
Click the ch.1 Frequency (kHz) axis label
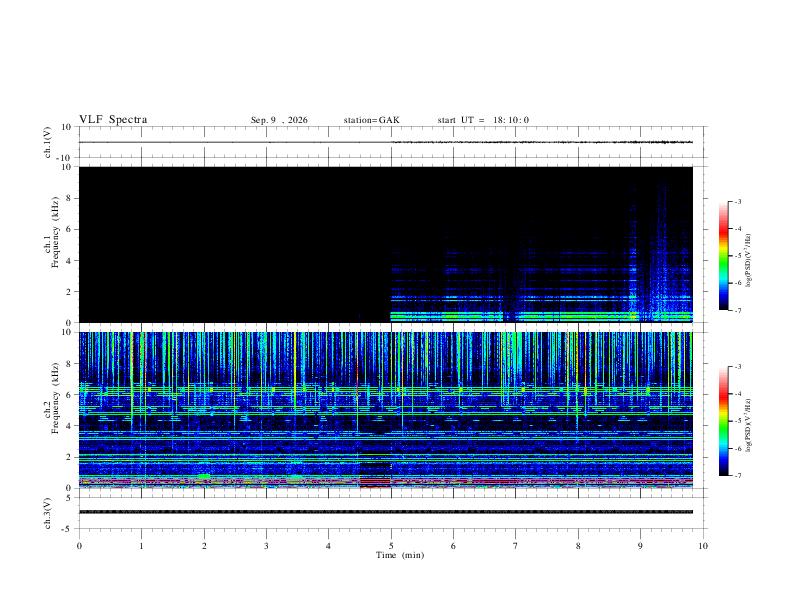click(x=55, y=232)
